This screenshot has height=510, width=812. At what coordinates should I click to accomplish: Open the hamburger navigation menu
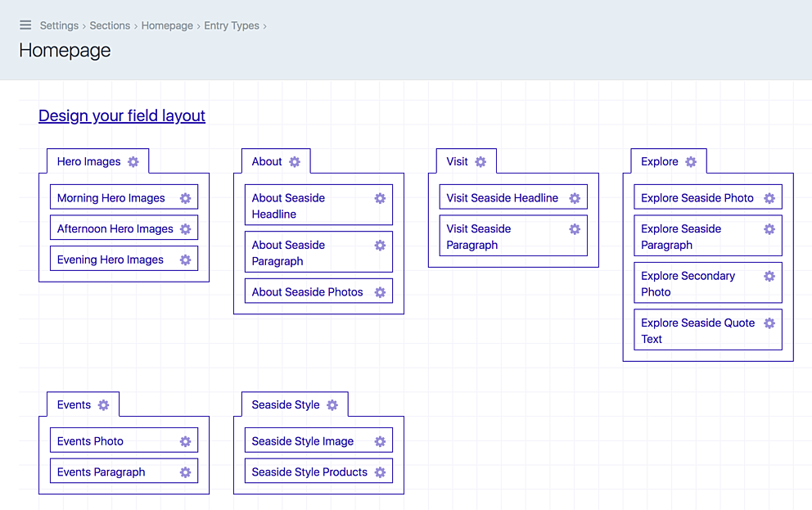click(x=25, y=25)
